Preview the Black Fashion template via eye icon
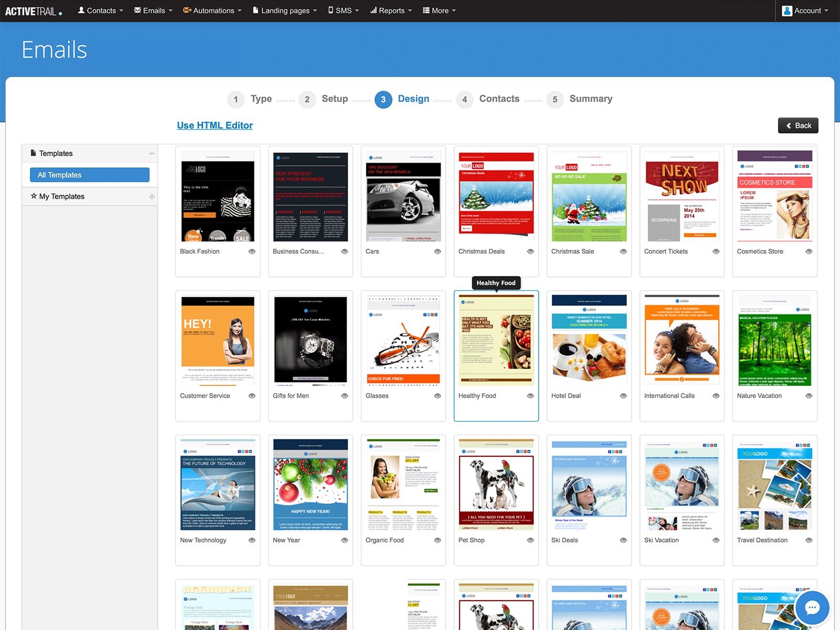The image size is (840, 630). coord(252,251)
